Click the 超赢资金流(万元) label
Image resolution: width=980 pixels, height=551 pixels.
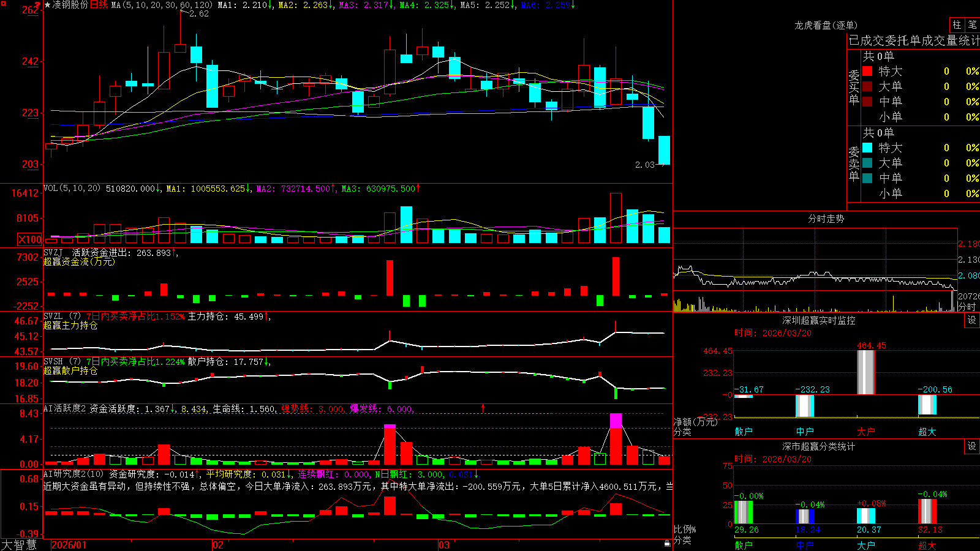coord(79,261)
